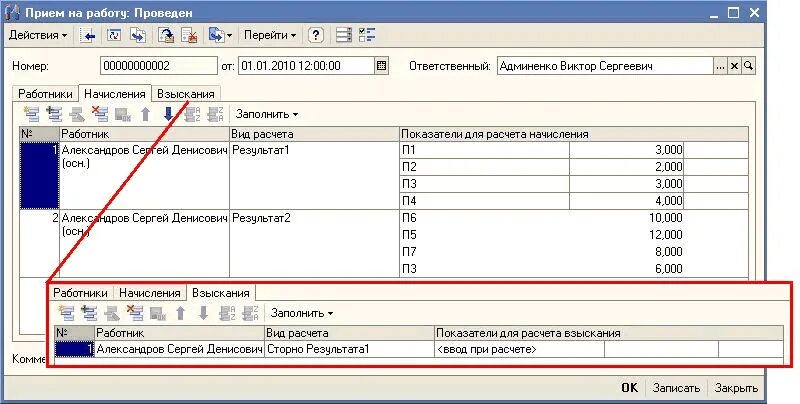Delete row with red-cross icon in Начисления toolbar

point(100,114)
